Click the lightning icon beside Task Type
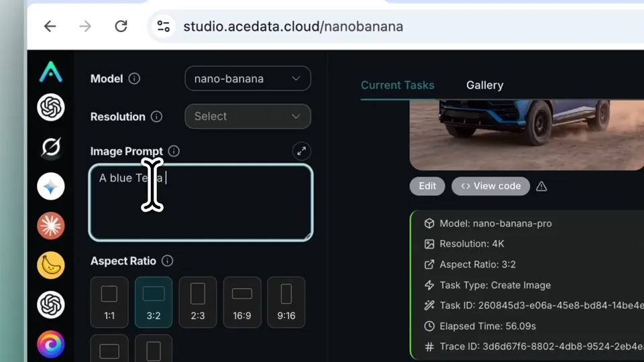Viewport: 644px width, 362px height. point(429,285)
